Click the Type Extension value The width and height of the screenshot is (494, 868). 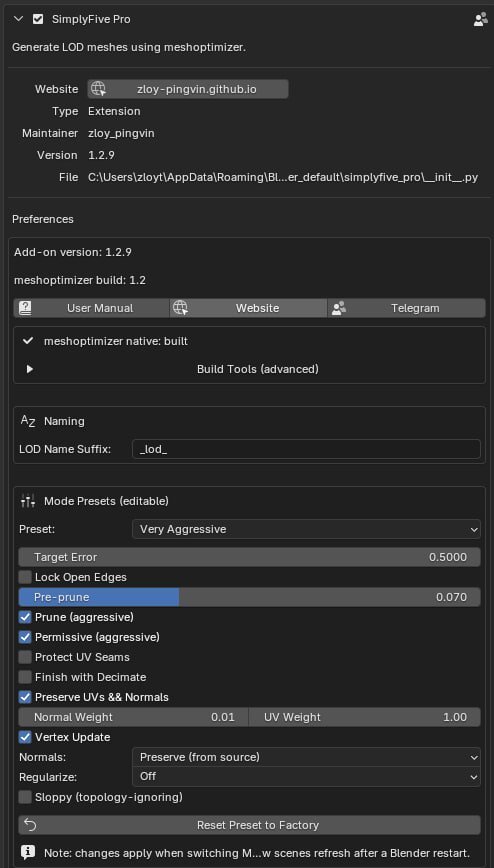click(x=114, y=111)
